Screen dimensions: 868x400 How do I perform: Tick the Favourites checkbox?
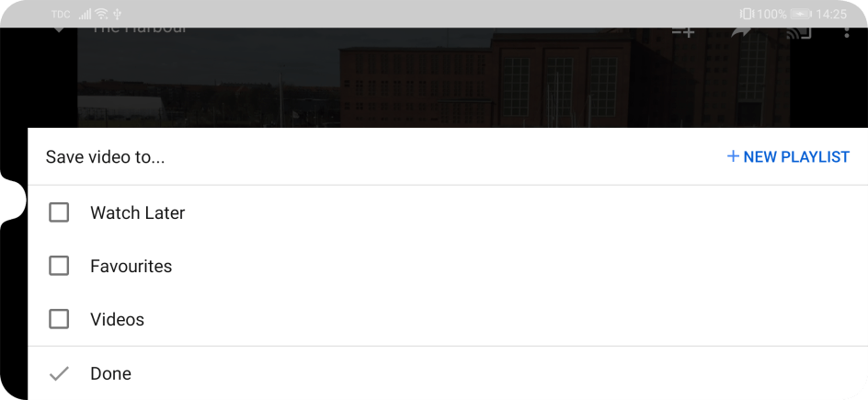tap(59, 266)
